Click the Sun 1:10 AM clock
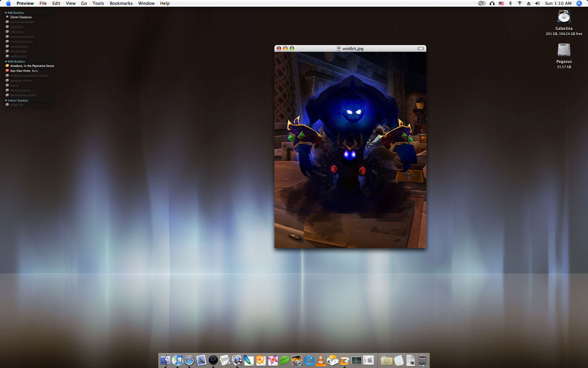The height and width of the screenshot is (368, 588). tap(558, 3)
